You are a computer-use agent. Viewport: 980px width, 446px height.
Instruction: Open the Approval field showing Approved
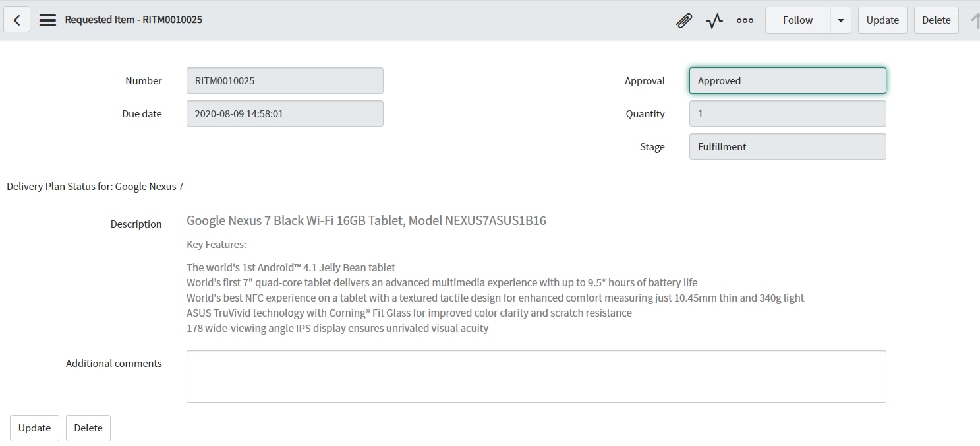(x=788, y=80)
